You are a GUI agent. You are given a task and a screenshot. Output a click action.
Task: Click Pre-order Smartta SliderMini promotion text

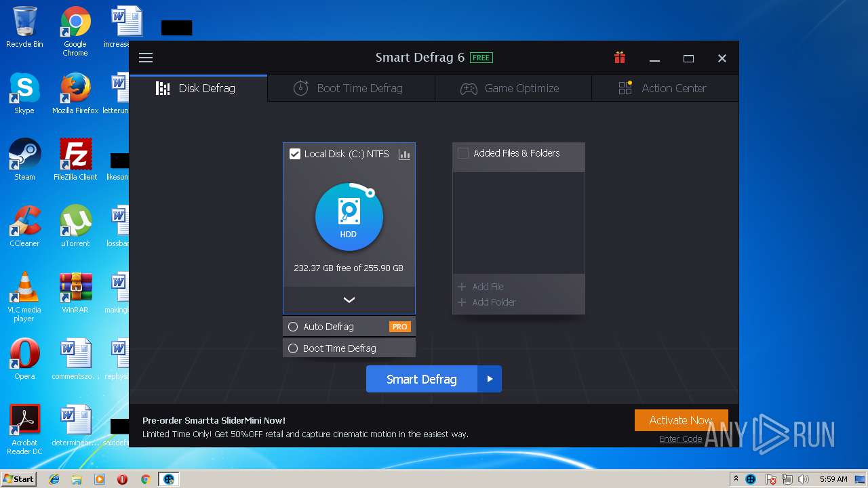click(x=214, y=420)
